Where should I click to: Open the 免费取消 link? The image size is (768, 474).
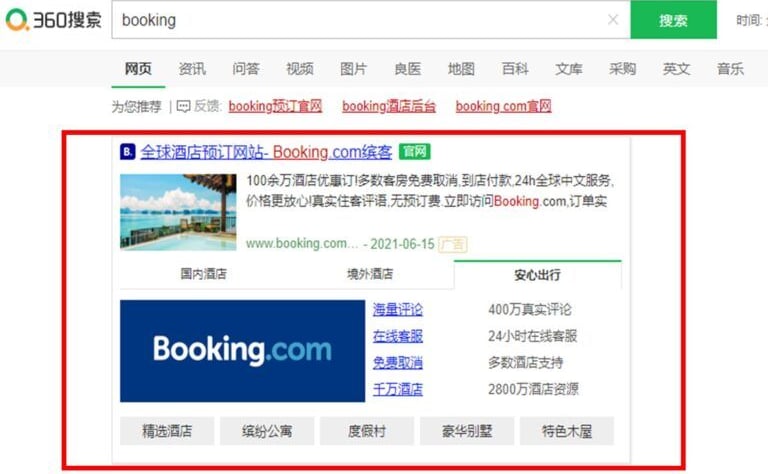[398, 363]
